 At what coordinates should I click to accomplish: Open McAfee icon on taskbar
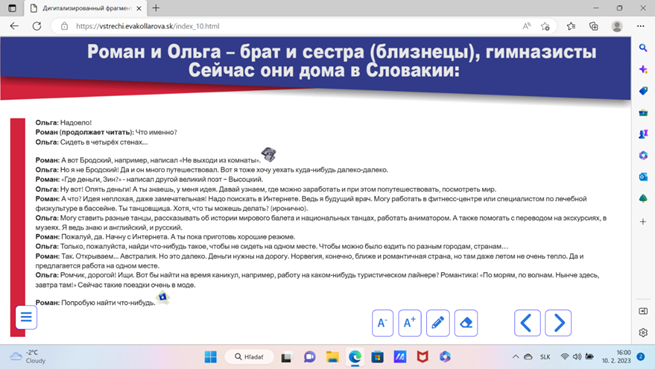(422, 357)
